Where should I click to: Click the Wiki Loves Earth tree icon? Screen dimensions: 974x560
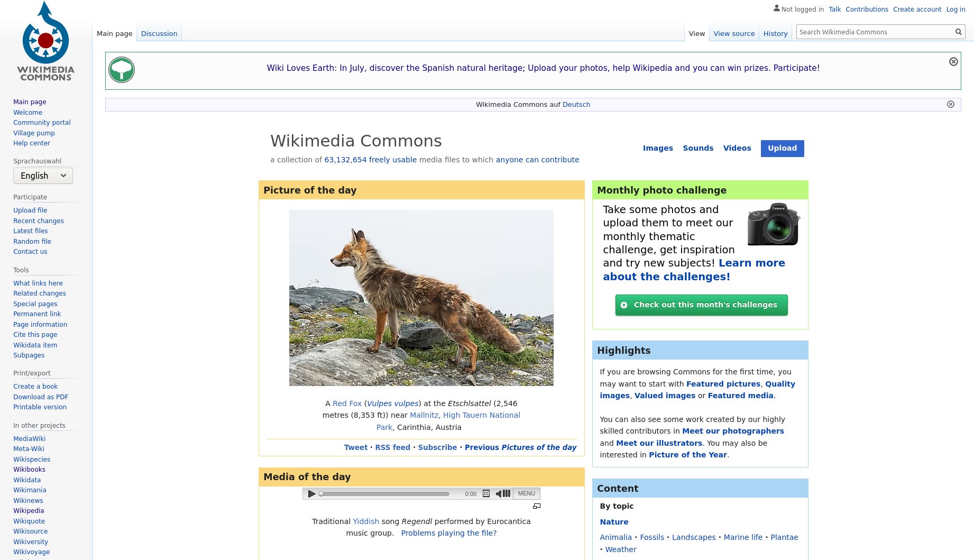[x=122, y=70]
